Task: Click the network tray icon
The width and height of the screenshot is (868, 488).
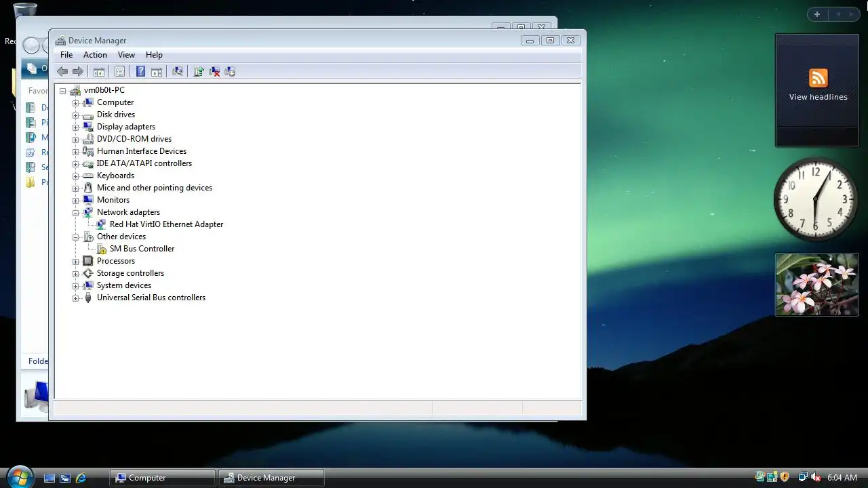Action: (803, 477)
